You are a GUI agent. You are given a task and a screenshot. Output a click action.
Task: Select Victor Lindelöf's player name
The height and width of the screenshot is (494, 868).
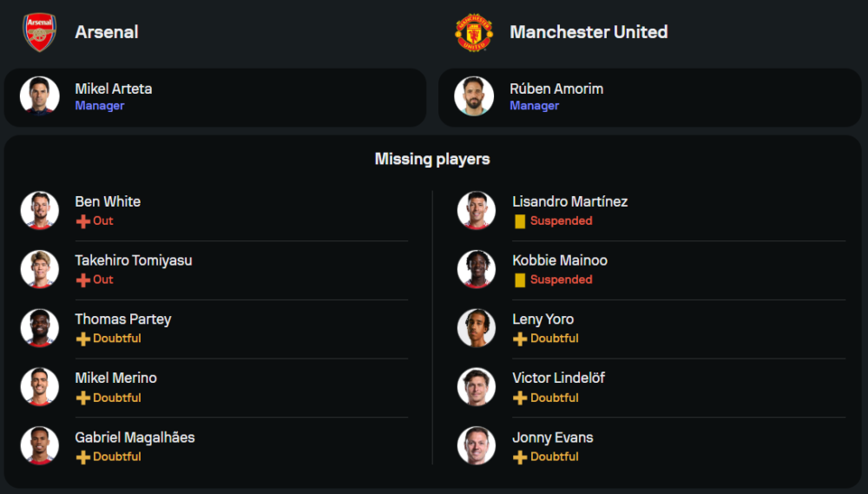point(558,378)
